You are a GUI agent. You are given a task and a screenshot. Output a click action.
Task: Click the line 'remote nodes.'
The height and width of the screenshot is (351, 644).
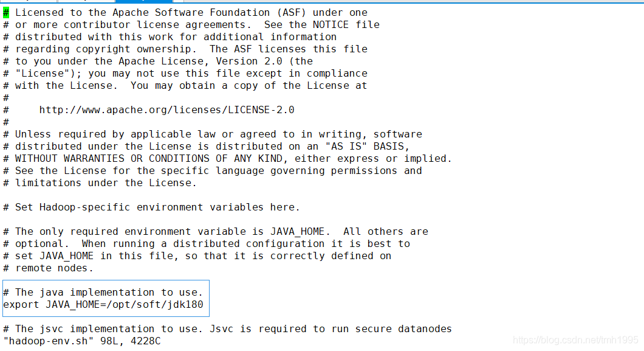point(49,268)
